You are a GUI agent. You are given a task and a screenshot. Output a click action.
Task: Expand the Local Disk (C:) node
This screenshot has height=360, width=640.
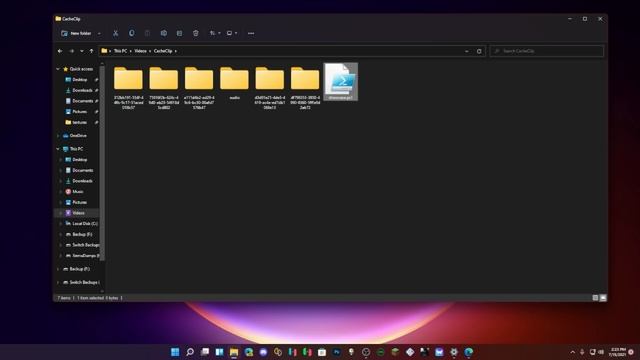pos(61,224)
